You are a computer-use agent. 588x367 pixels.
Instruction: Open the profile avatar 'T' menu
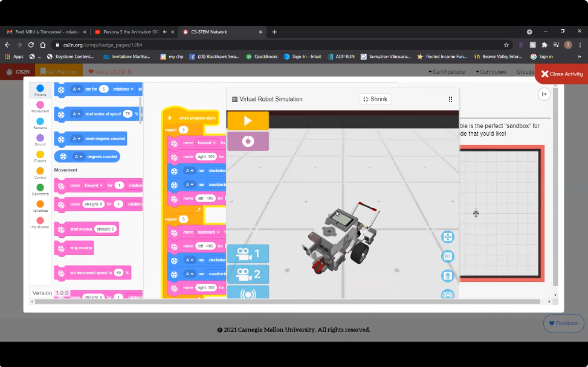[568, 45]
